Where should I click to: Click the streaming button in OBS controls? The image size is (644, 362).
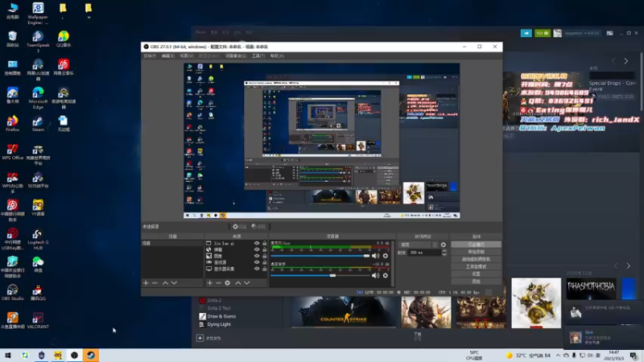(476, 245)
